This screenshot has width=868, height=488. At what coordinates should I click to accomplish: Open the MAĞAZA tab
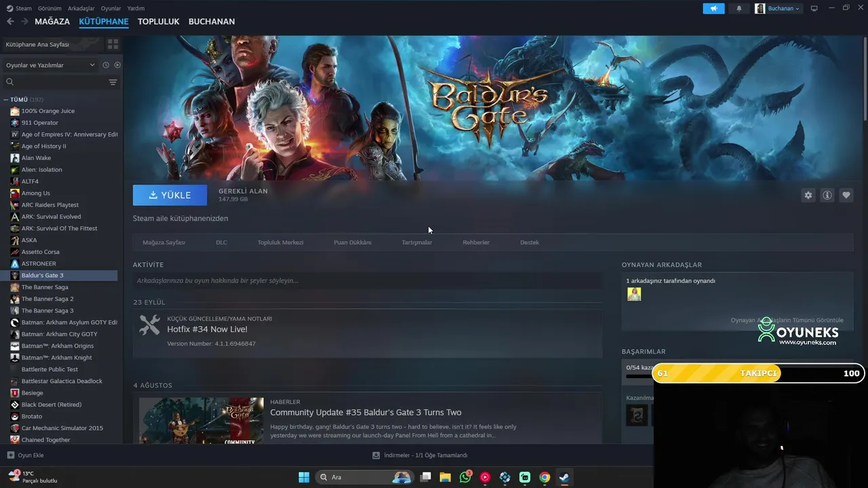pyautogui.click(x=52, y=22)
